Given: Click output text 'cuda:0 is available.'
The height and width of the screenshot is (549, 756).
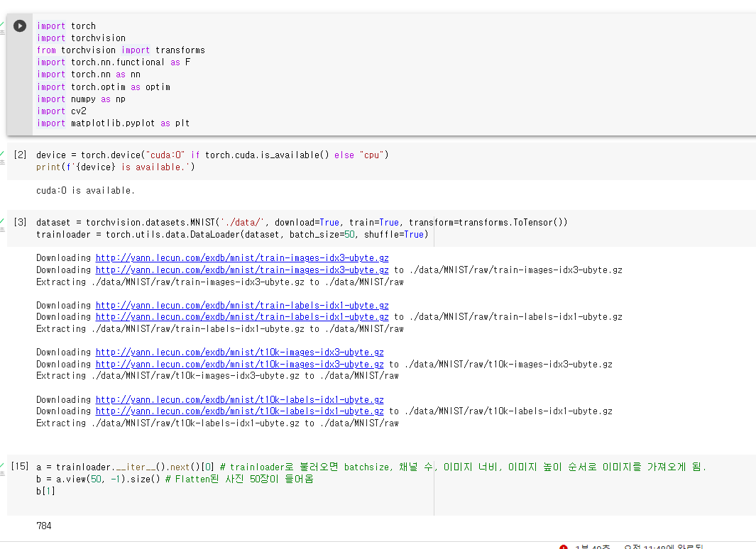Looking at the screenshot, I should pyautogui.click(x=85, y=191).
